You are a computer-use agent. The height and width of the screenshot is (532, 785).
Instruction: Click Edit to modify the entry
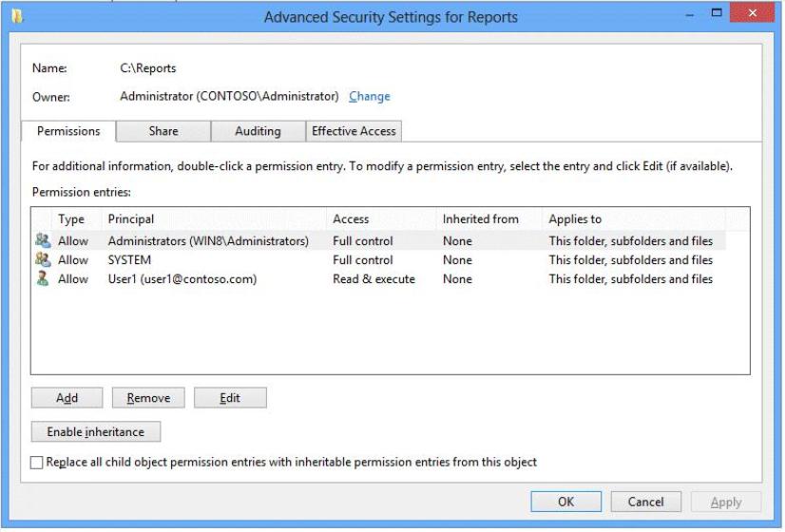point(230,398)
